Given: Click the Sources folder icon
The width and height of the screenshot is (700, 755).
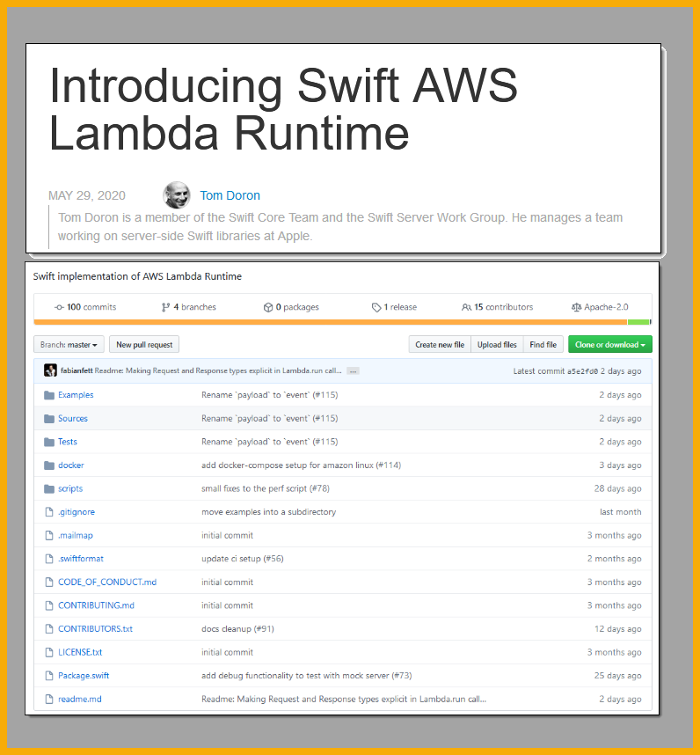Looking at the screenshot, I should tap(49, 419).
